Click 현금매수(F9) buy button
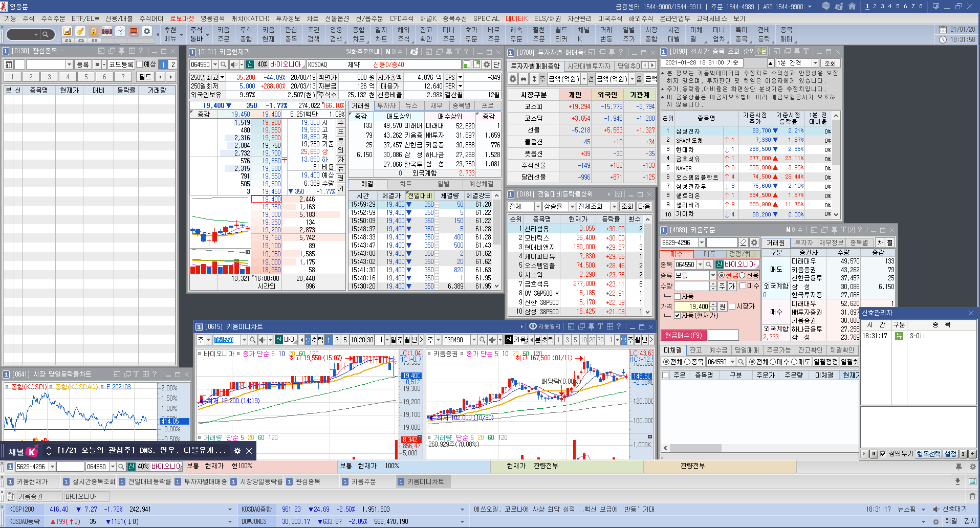The width and height of the screenshot is (980, 528). (x=683, y=335)
